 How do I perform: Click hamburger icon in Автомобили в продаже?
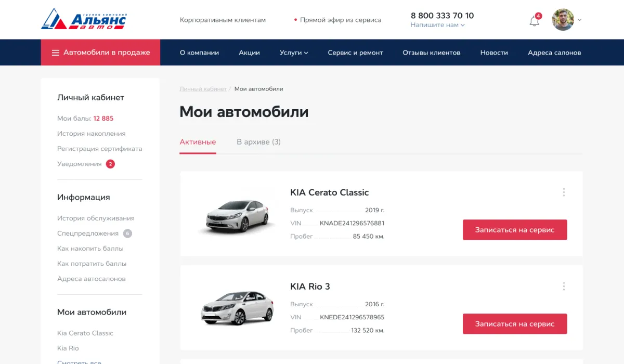(55, 53)
